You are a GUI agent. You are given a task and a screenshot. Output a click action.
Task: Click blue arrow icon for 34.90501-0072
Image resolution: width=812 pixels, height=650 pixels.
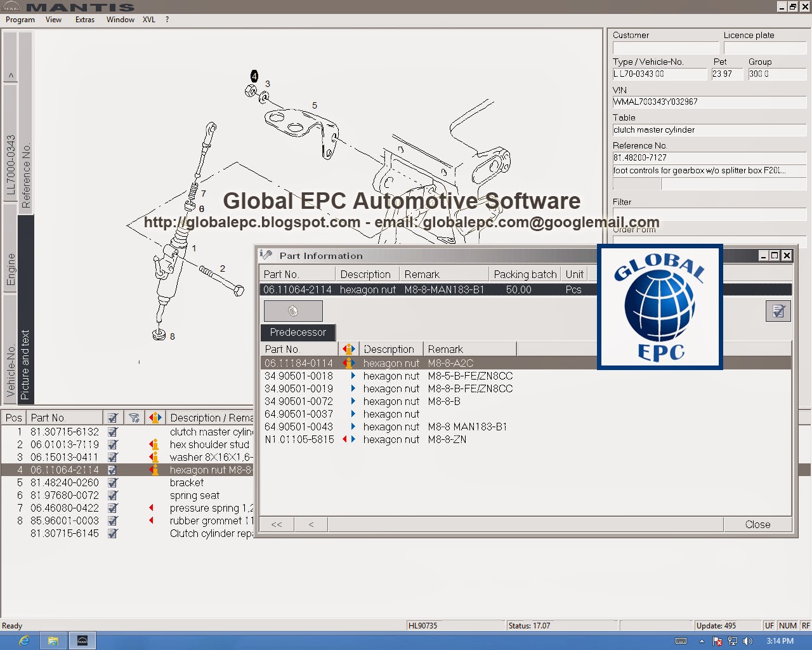[353, 401]
